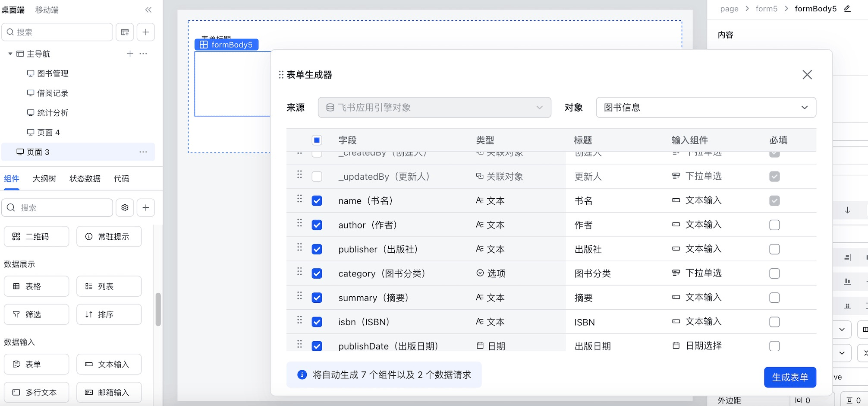The height and width of the screenshot is (406, 868).
Task: Mark isbn（ISBN）as required
Action: 774,322
